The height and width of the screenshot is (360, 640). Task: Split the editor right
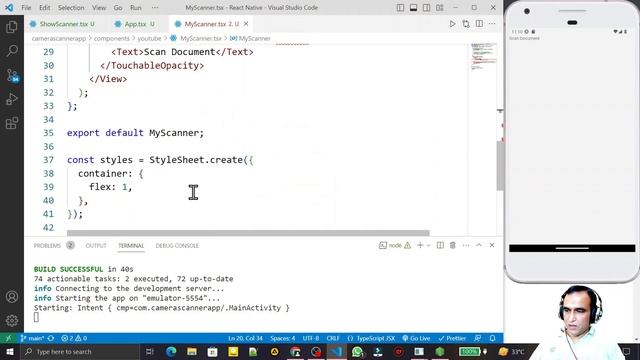(x=479, y=24)
